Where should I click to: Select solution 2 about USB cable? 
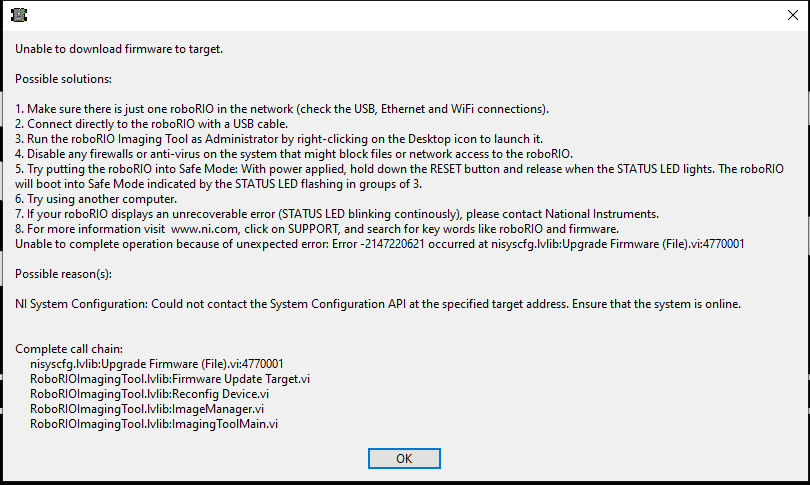pos(151,124)
